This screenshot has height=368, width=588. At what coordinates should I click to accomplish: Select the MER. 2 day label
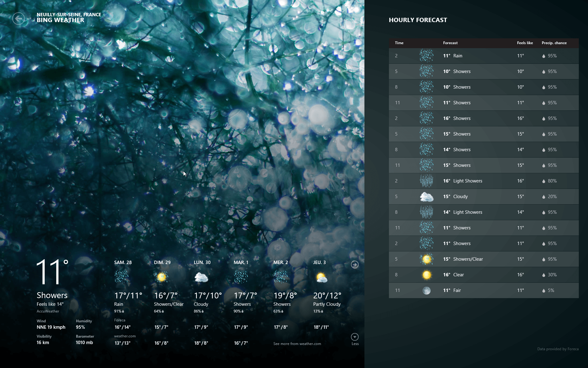(281, 263)
